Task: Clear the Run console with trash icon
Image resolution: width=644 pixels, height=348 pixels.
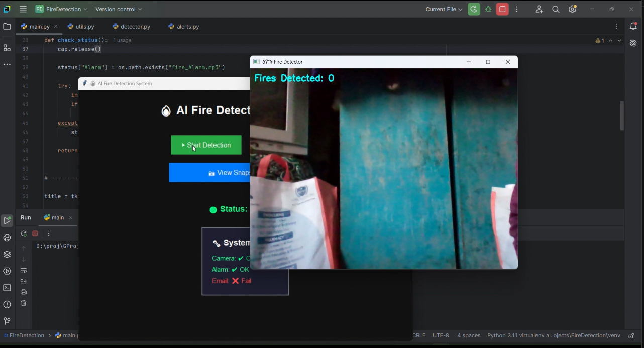Action: tap(24, 303)
